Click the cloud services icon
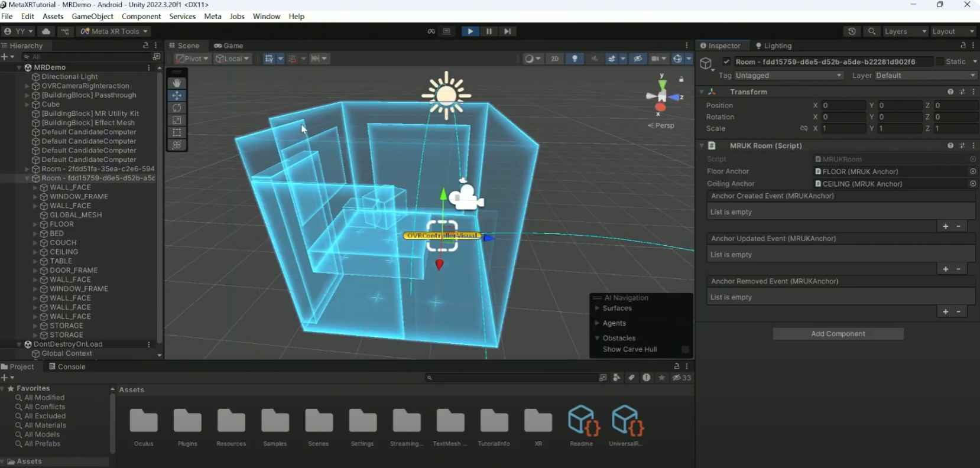Image resolution: width=980 pixels, height=468 pixels. (46, 31)
